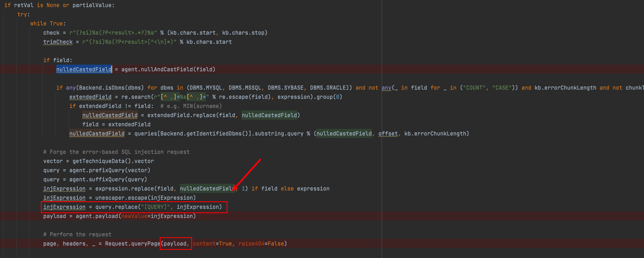Click the '# e.g. MIN(surname)' comment
644x258 pixels.
click(191, 106)
